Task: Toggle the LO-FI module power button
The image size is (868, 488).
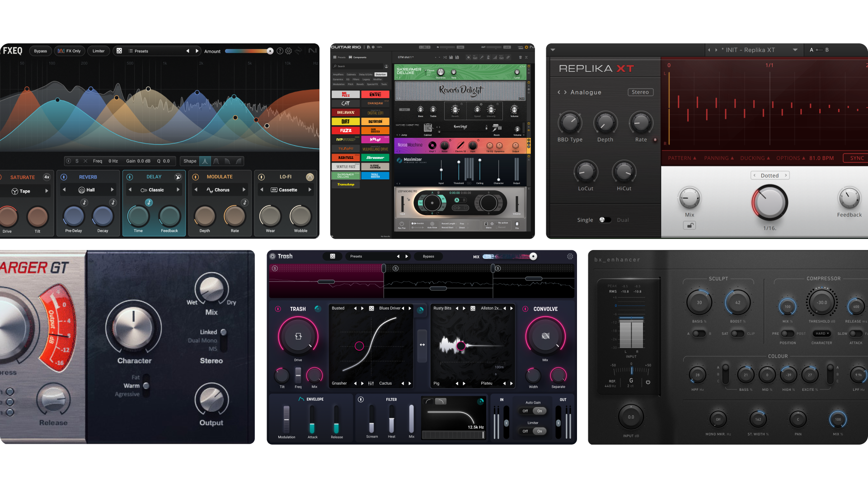Action: (x=261, y=177)
